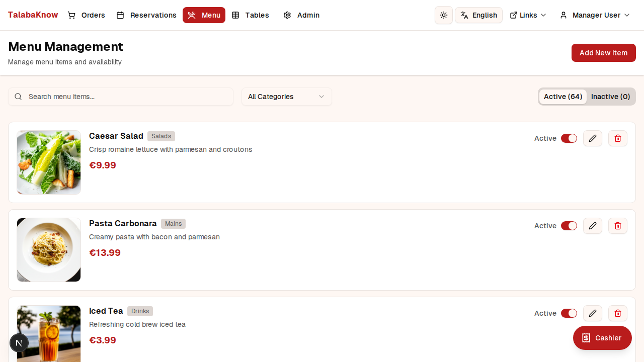This screenshot has height=362, width=644.
Task: Switch to the Inactive items tab
Action: [610, 97]
